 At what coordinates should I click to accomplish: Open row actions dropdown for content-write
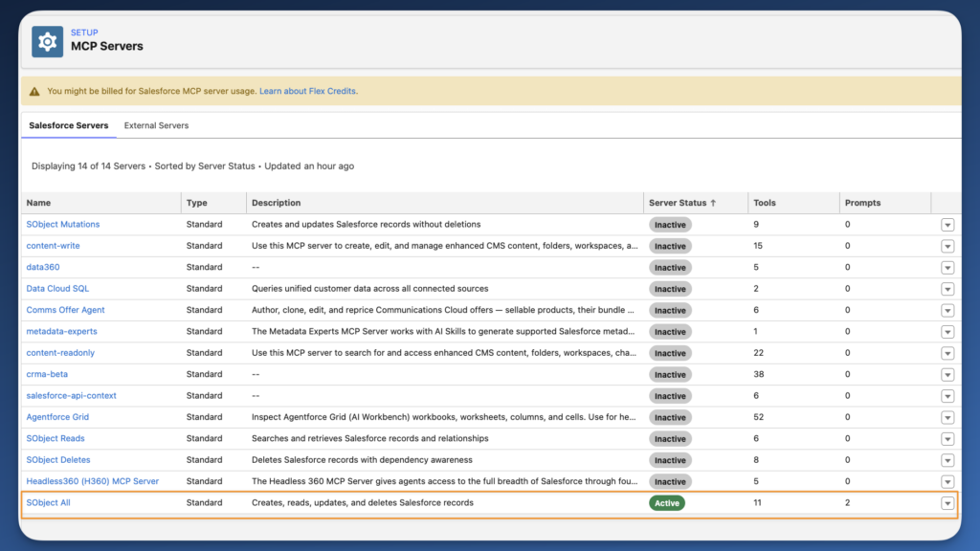pos(947,246)
